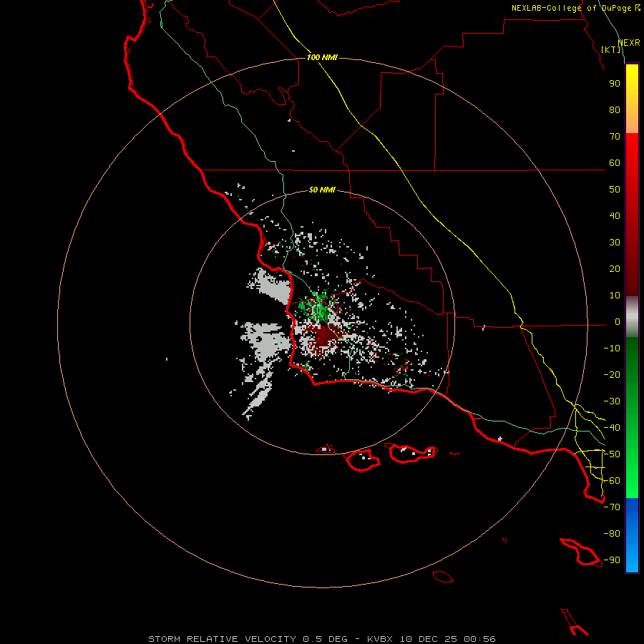Click the Storm Relative Velocity caption text

322,639
